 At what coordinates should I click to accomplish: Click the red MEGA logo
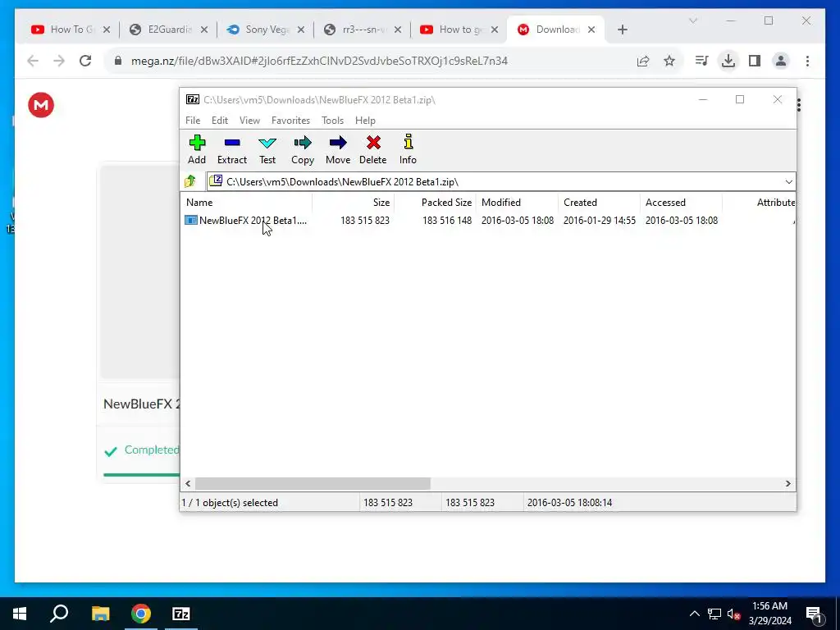pos(41,105)
